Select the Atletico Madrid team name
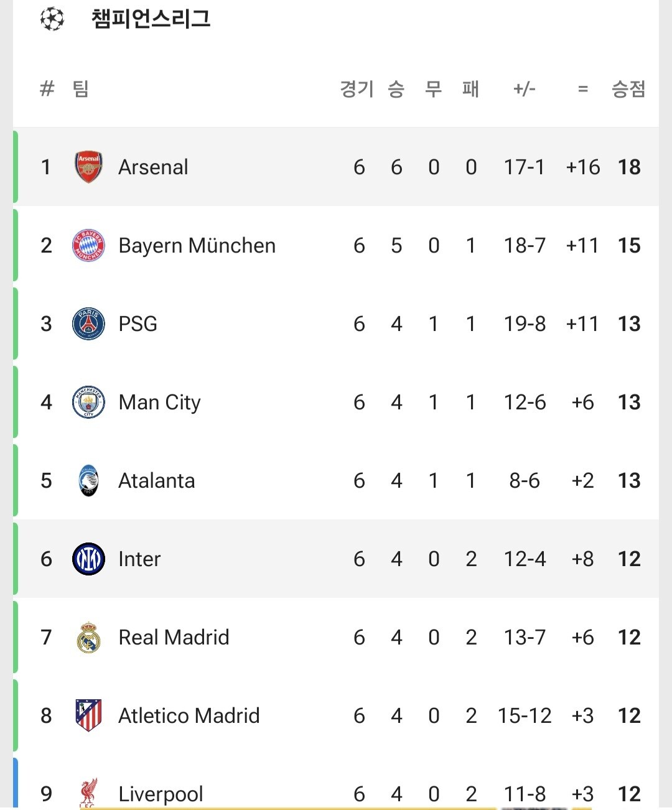Viewport: 672px width, 810px height. 189,715
